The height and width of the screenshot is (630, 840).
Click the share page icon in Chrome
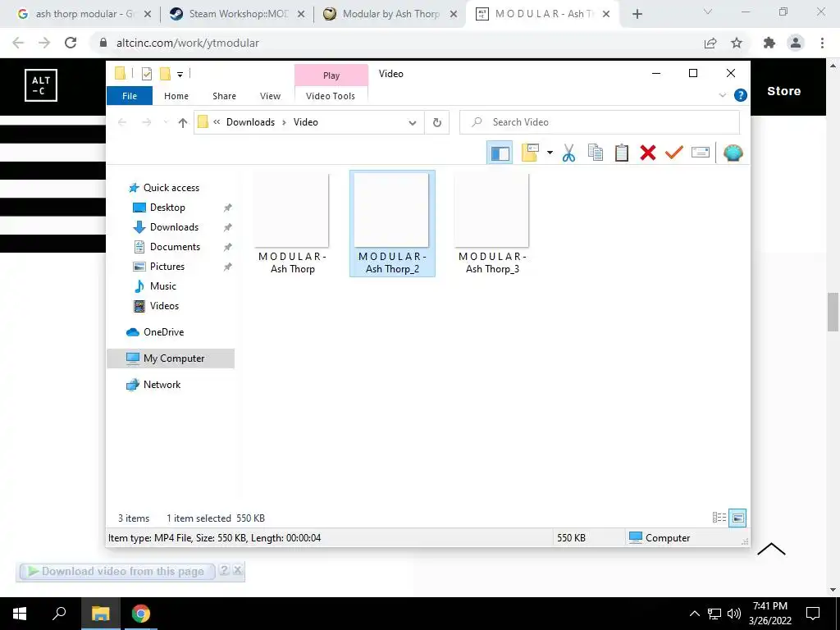click(710, 43)
